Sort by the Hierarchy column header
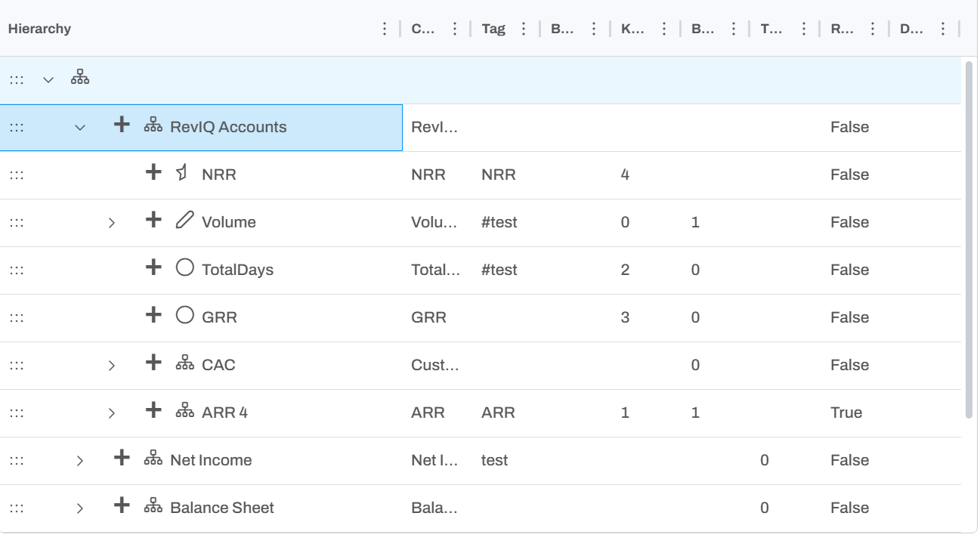980x547 pixels. tap(39, 29)
